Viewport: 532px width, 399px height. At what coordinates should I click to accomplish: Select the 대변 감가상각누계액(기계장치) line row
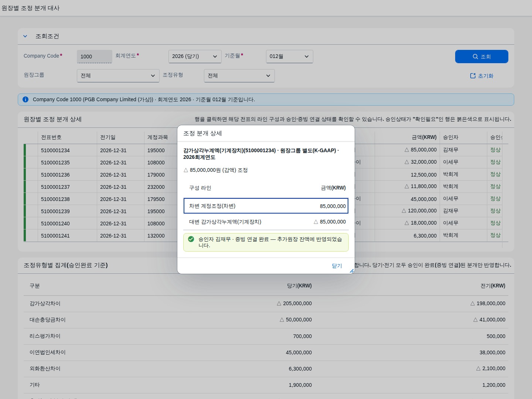[x=266, y=222]
